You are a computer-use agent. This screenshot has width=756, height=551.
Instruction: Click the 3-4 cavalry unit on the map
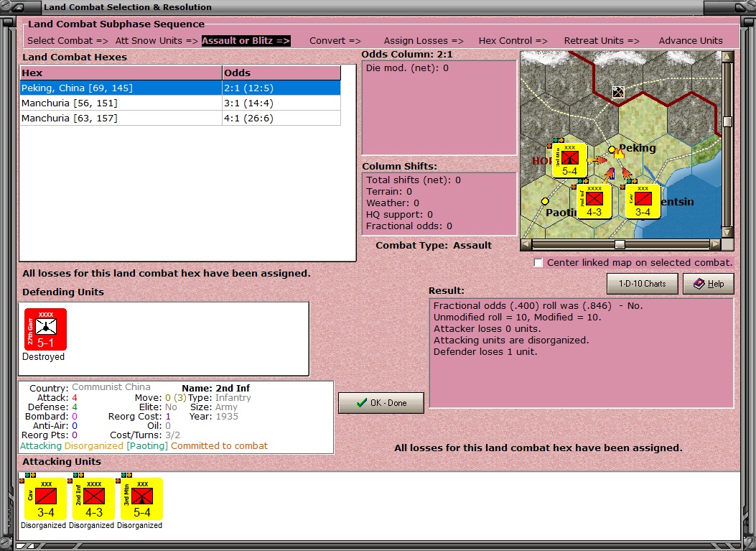tap(643, 201)
